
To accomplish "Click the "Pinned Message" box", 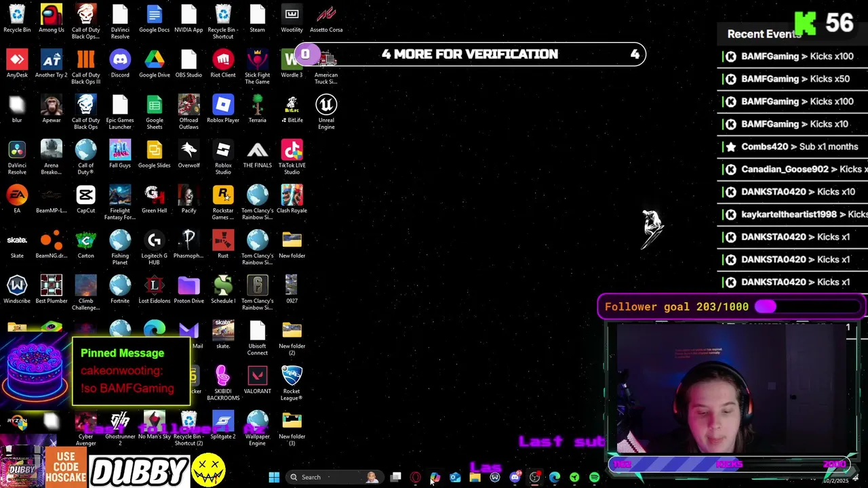I will (132, 371).
